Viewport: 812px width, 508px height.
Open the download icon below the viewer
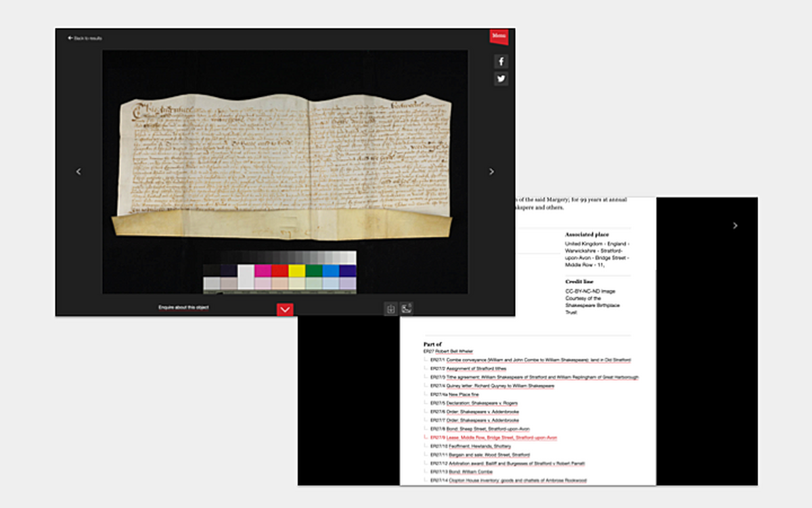click(391, 308)
